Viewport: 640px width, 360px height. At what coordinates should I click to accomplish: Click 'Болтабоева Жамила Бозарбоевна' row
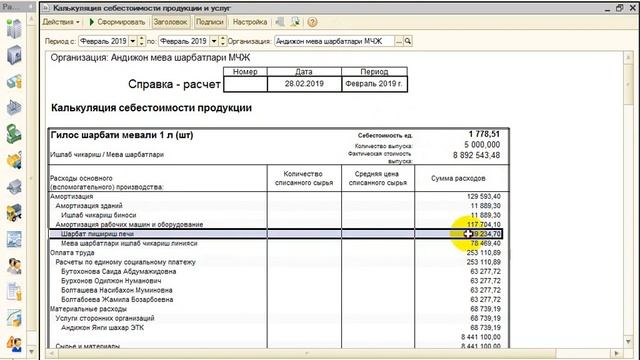279,300
